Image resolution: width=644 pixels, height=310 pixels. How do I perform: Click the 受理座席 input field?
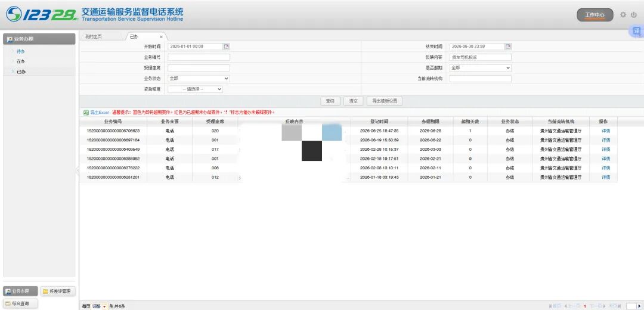[x=199, y=68]
